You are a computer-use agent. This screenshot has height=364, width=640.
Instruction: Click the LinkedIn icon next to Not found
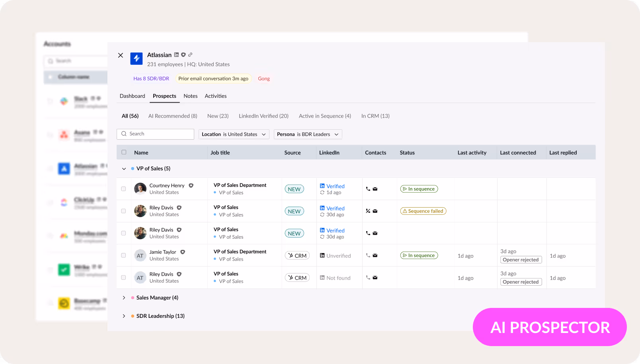pyautogui.click(x=322, y=278)
